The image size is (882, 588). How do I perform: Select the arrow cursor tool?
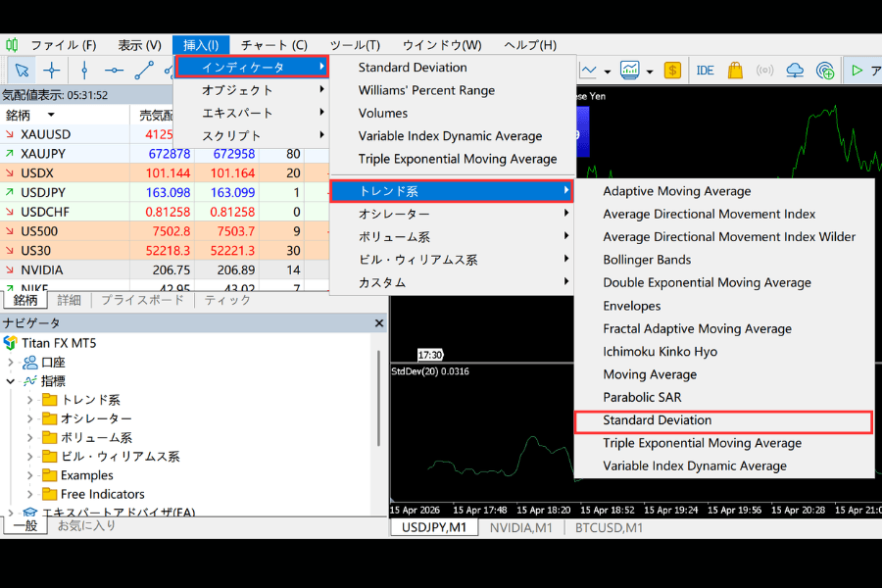22,71
